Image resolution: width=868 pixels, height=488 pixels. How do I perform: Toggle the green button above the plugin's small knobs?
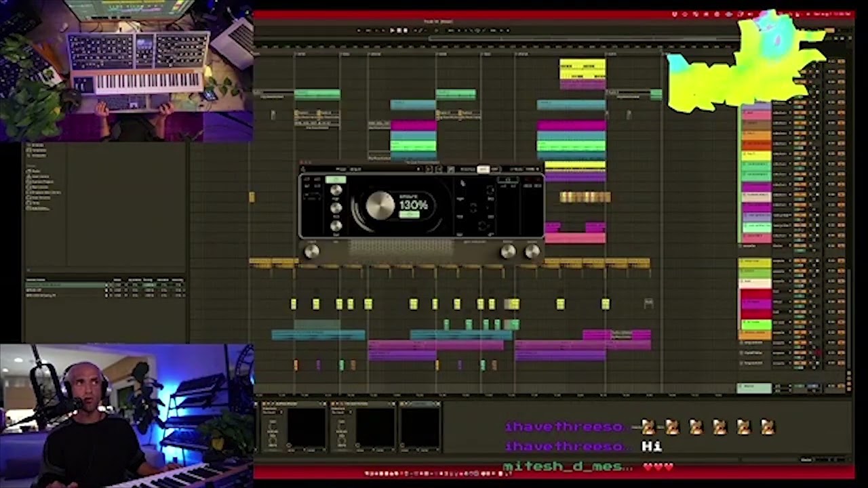[x=335, y=180]
